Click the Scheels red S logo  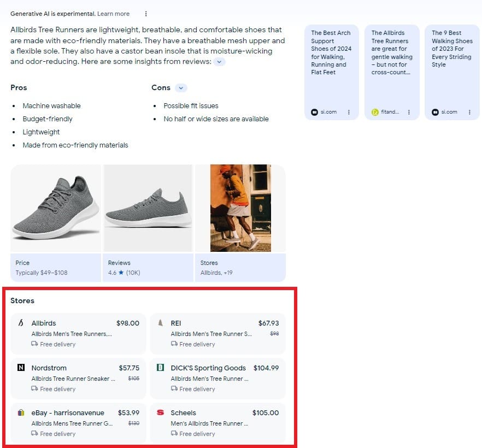point(161,412)
